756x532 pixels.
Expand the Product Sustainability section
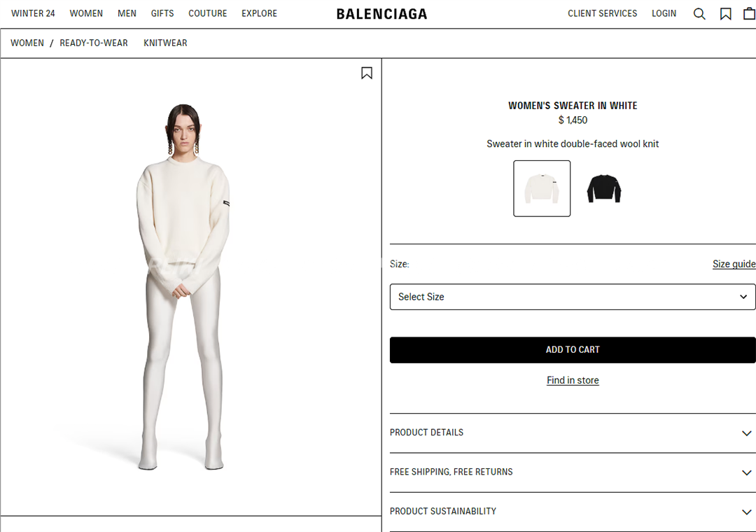573,511
